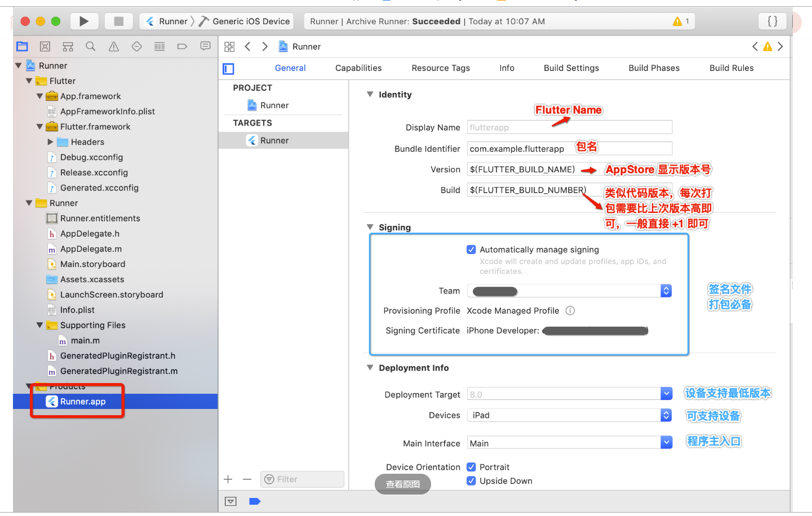
Task: Open the Breakpoint navigator
Action: point(182,47)
